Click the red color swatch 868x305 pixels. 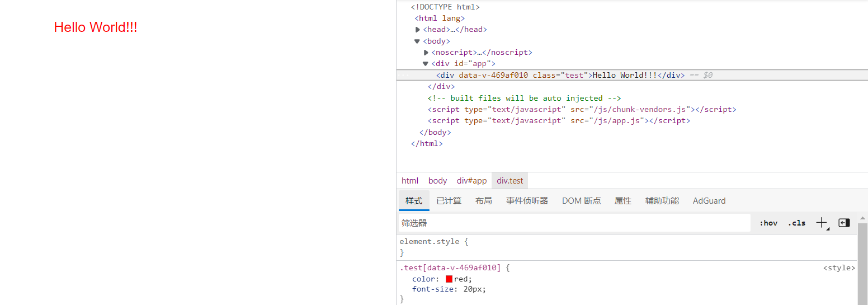449,279
